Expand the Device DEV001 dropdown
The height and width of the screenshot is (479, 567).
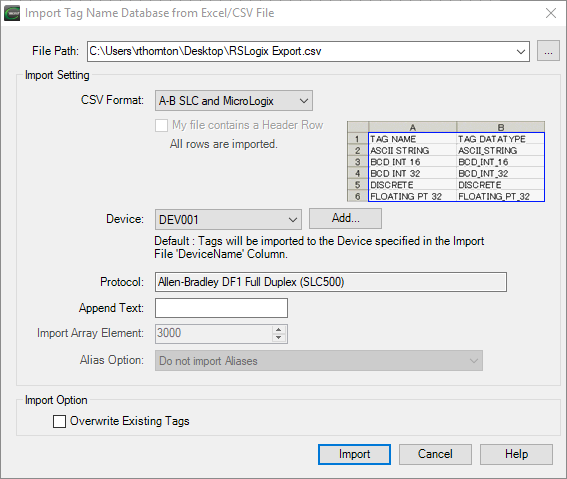coord(228,219)
